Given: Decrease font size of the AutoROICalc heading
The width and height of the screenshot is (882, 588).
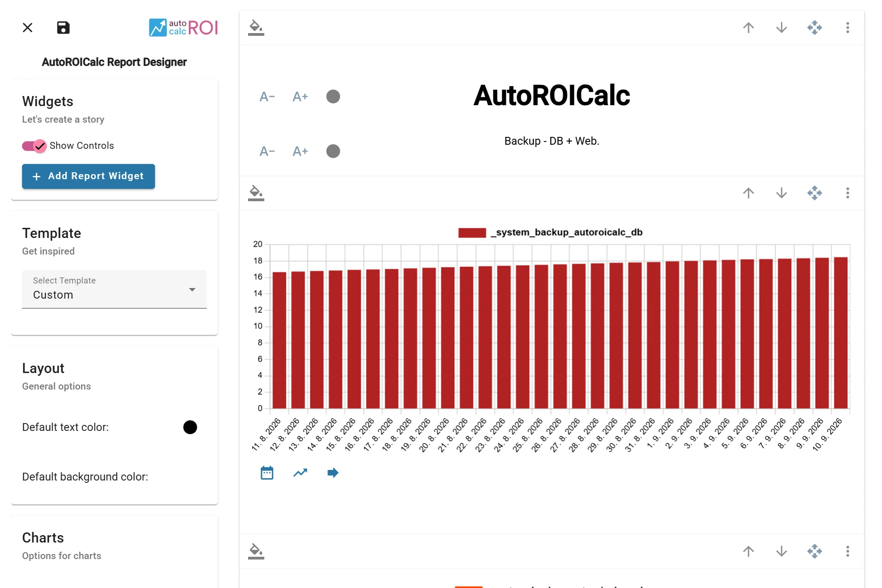Looking at the screenshot, I should click(267, 96).
